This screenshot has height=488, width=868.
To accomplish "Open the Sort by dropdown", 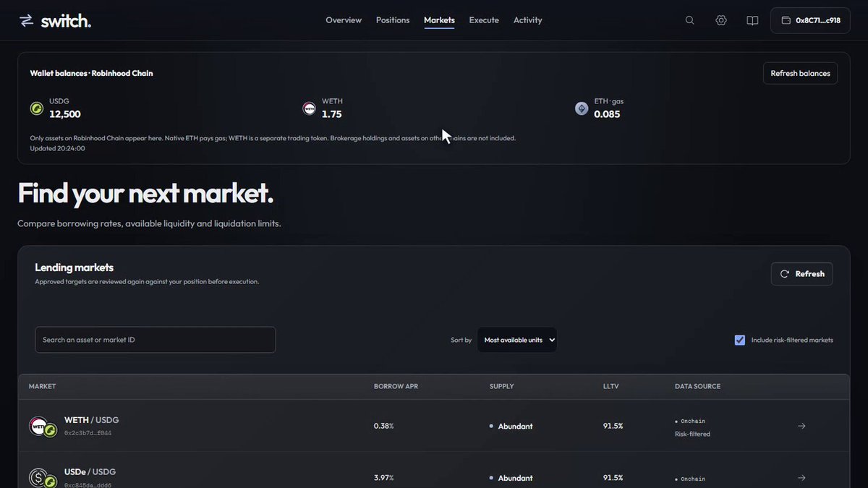I will 517,340.
